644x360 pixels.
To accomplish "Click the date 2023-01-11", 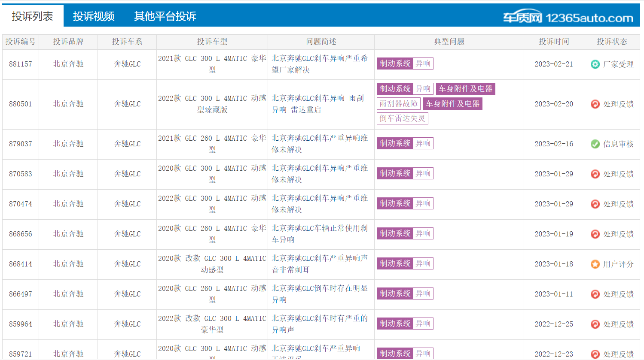I will click(x=554, y=294).
